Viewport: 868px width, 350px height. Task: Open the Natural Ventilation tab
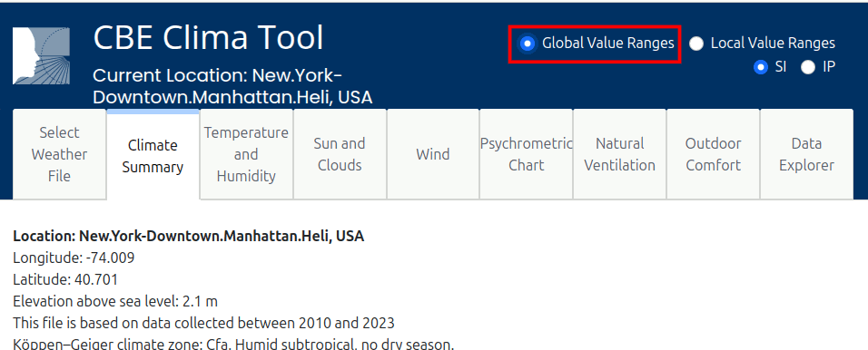(x=620, y=154)
